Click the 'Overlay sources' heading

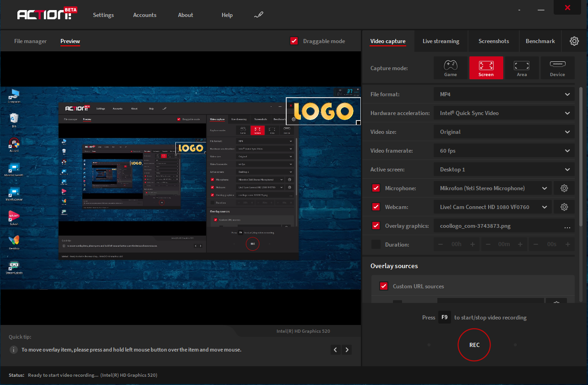tap(394, 266)
